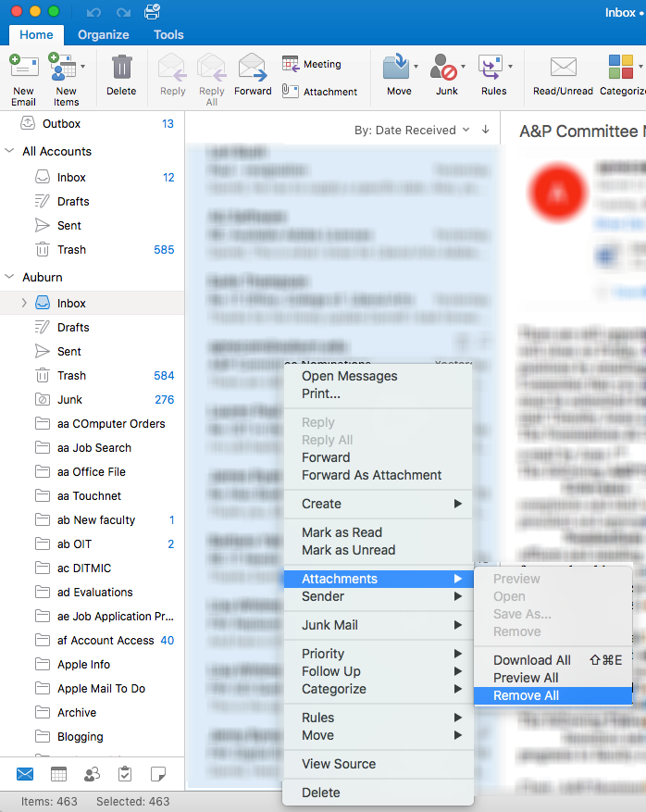Switch to Notes view at bottom
Viewport: 646px width, 812px height.
(x=158, y=774)
